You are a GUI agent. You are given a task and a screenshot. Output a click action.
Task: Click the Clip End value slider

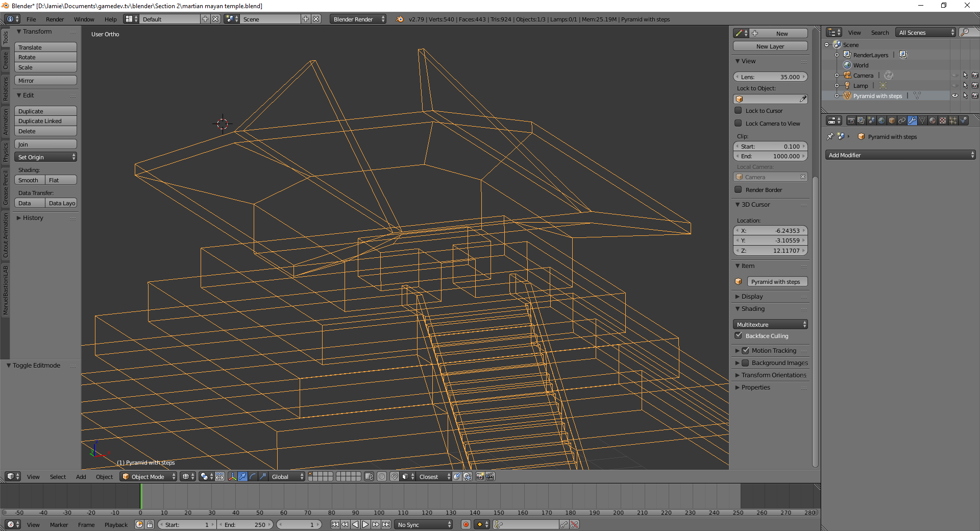tap(770, 156)
